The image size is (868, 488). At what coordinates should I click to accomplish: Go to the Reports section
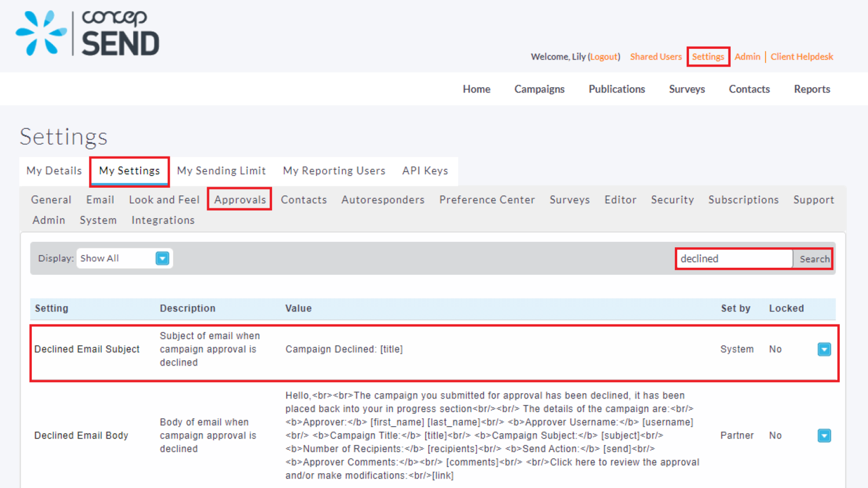pos(811,89)
